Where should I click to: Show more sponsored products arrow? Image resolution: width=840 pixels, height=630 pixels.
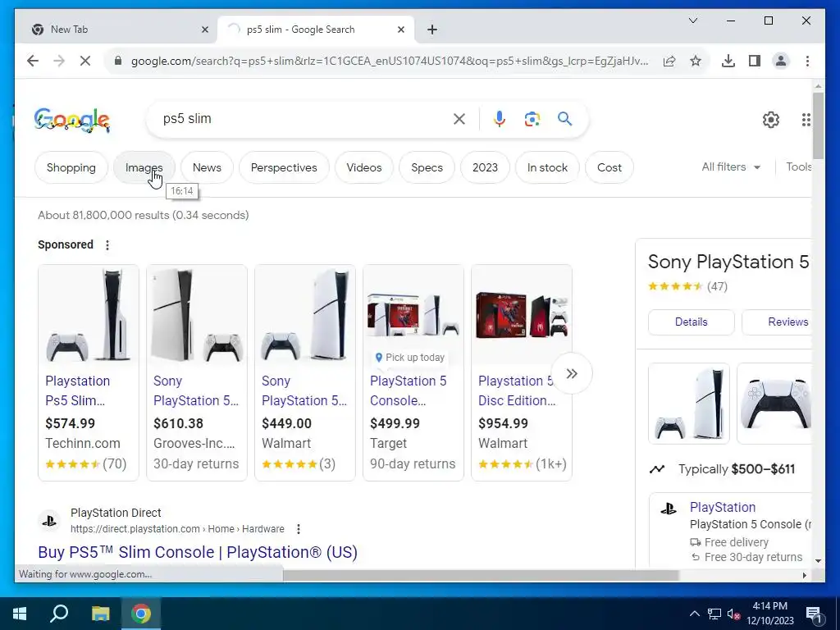(572, 373)
